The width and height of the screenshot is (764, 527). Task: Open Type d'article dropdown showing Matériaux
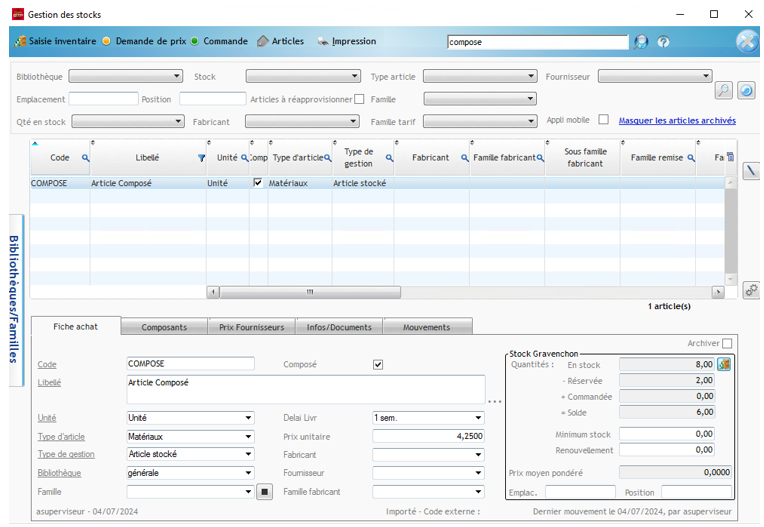[x=190, y=437]
